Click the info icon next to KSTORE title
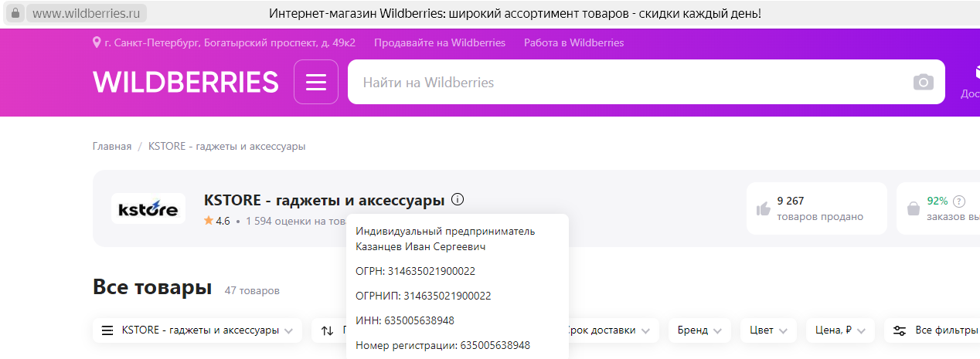The width and height of the screenshot is (980, 359). 458,200
